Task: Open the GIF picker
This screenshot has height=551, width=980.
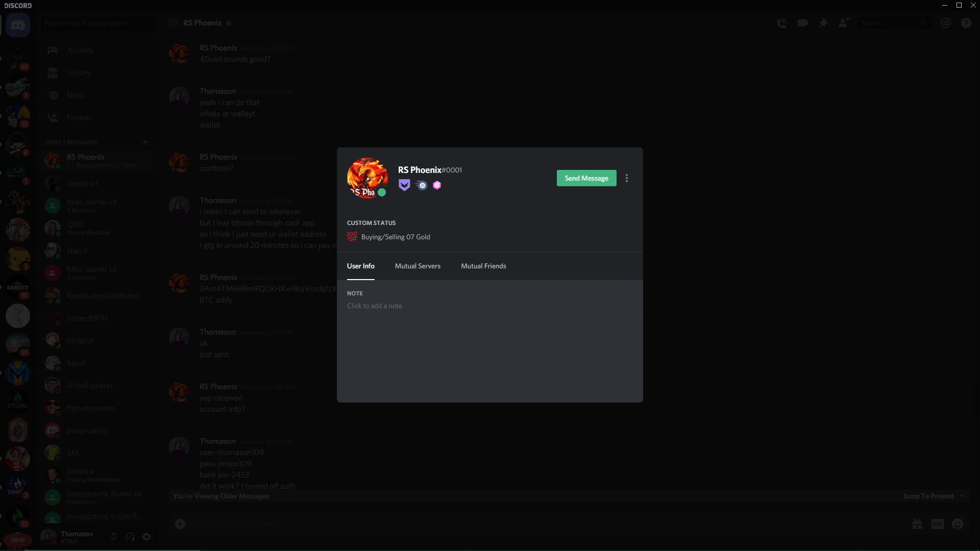Action: pos(938,524)
